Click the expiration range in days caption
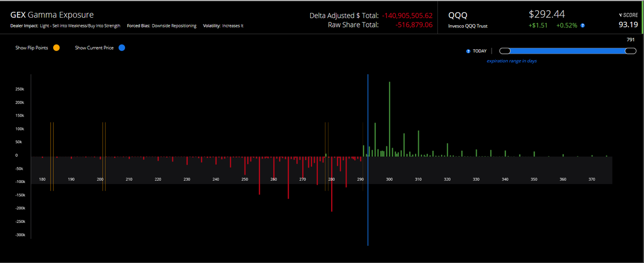 pyautogui.click(x=512, y=61)
